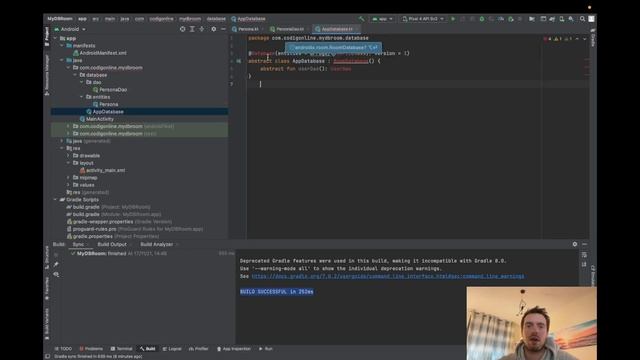The width and height of the screenshot is (640, 360).
Task: Toggle the Favorites tool window button
Action: point(47,288)
